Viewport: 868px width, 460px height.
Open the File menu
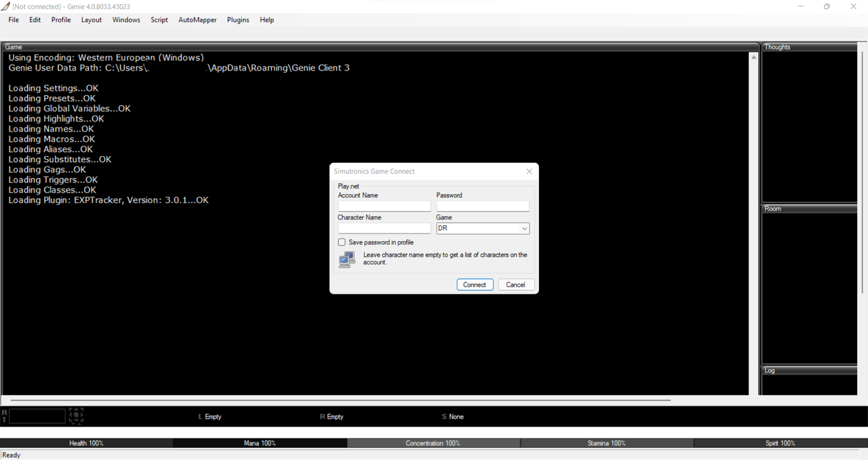(x=14, y=20)
